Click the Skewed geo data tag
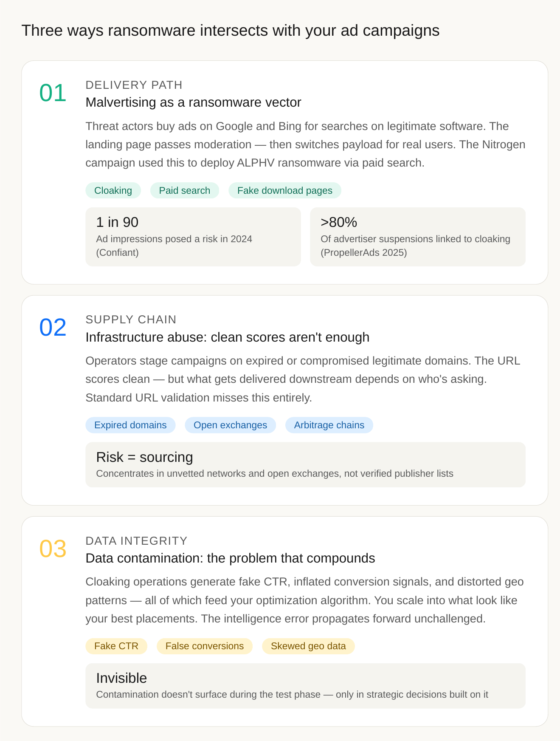The height and width of the screenshot is (741, 560). tap(308, 646)
